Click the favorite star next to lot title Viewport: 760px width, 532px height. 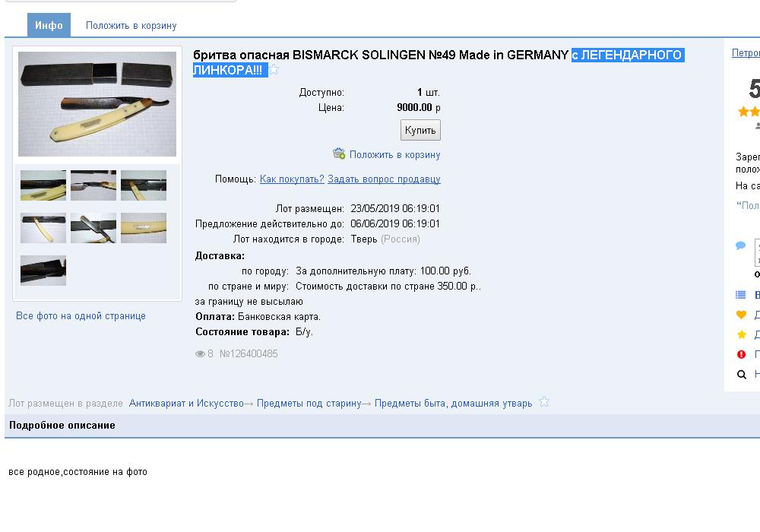(x=274, y=70)
